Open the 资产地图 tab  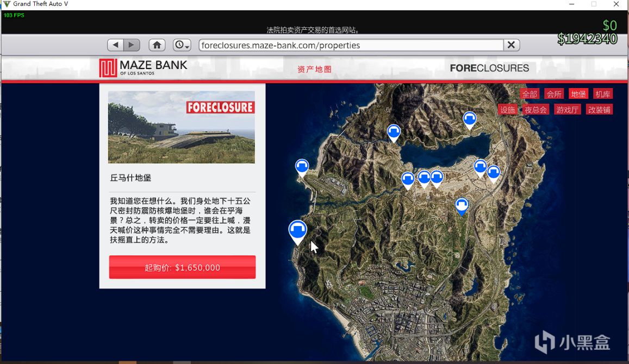point(314,69)
